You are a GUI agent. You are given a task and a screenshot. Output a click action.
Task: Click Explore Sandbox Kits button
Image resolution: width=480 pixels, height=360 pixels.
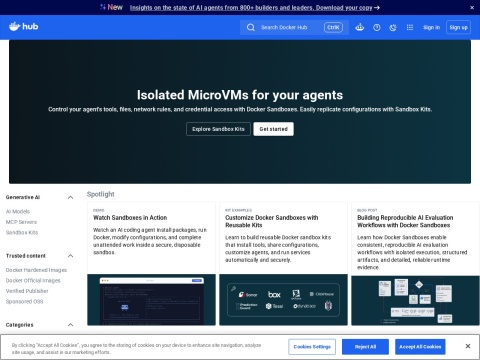coord(218,129)
